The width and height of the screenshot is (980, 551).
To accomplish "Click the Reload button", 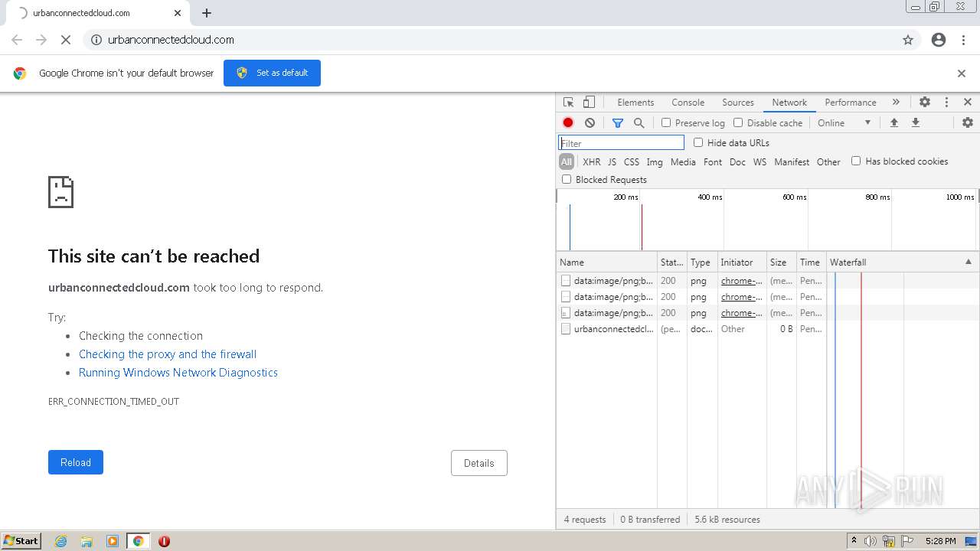I will 76,462.
